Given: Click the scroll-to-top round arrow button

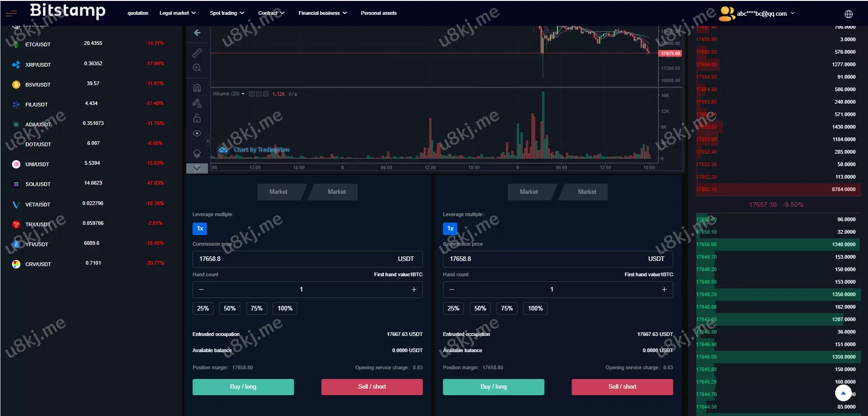Looking at the screenshot, I should coord(843,393).
